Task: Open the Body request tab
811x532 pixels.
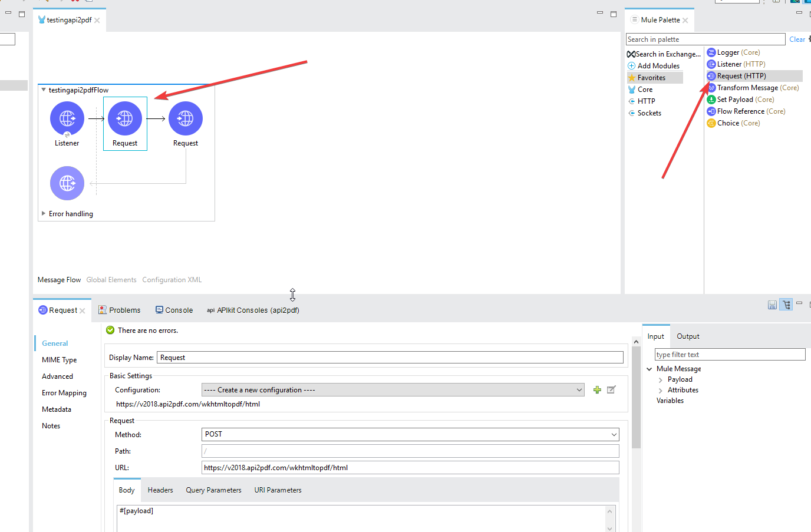Action: click(x=127, y=490)
